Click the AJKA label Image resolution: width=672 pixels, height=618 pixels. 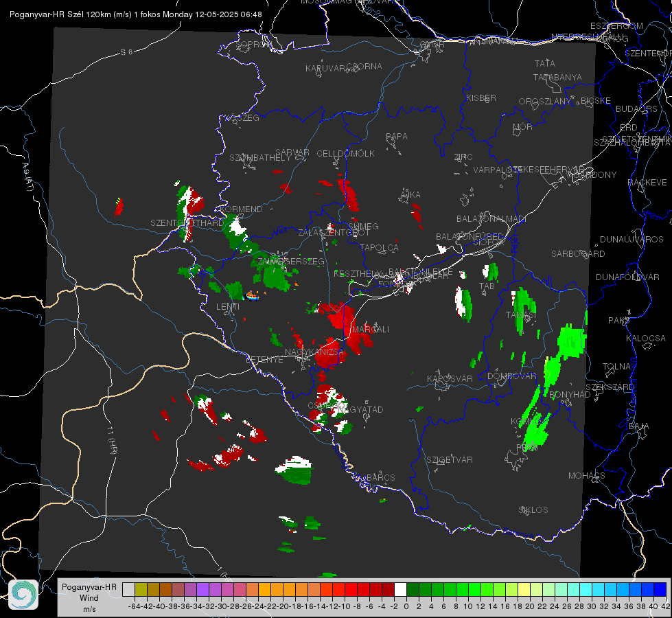410,195
